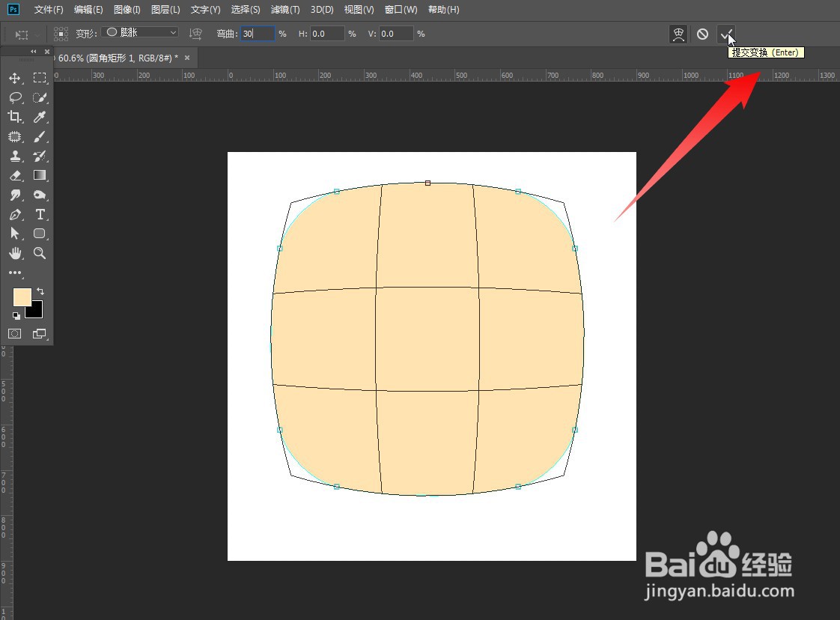Click the Bend percentage input field
This screenshot has width=840, height=620.
coord(258,34)
